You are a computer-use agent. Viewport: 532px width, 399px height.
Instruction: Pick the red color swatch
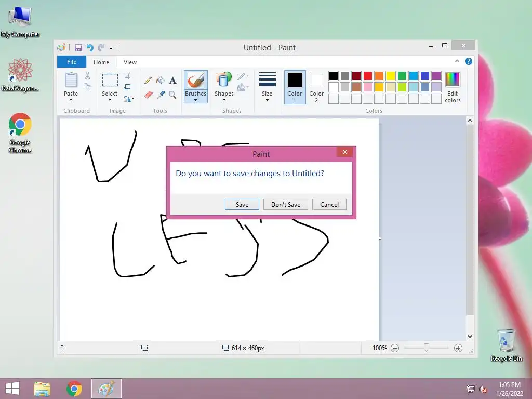368,76
